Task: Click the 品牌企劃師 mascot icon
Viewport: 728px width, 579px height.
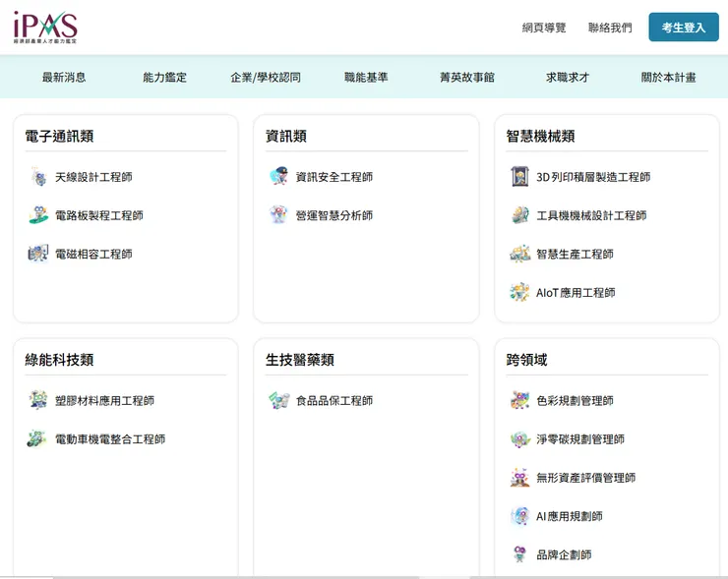Action: pos(520,554)
